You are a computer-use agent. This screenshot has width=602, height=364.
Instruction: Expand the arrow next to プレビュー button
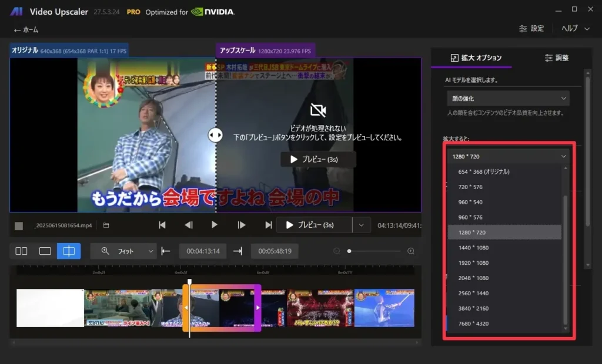[362, 225]
